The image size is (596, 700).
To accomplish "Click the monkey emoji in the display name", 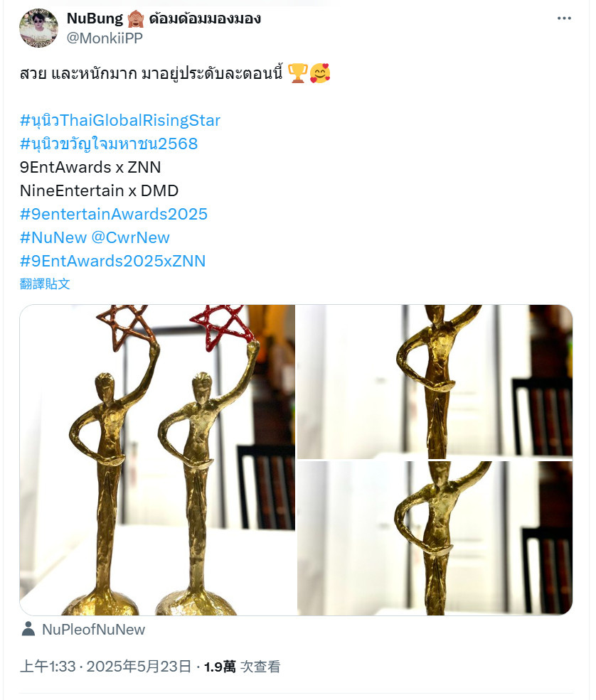I will point(135,19).
